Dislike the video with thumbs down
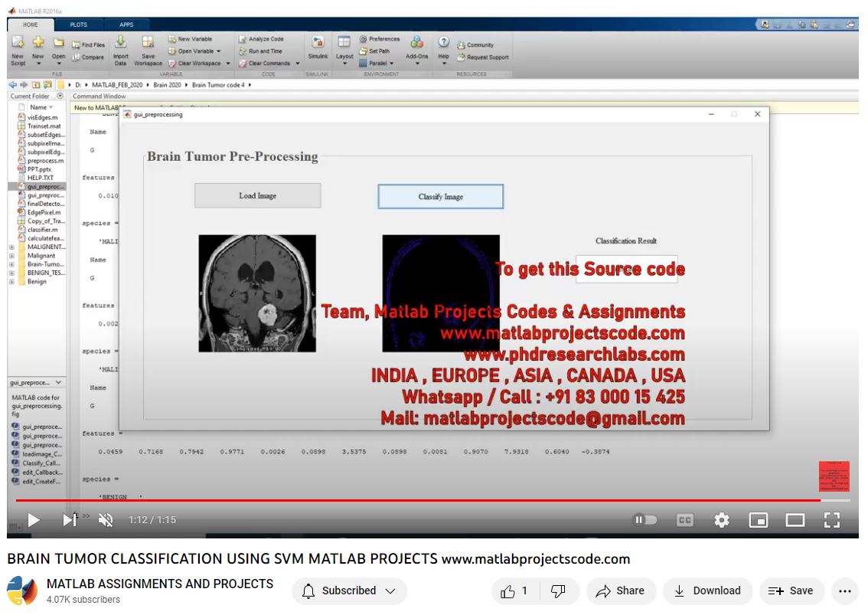Screen dimensions: 868x615 point(559,590)
